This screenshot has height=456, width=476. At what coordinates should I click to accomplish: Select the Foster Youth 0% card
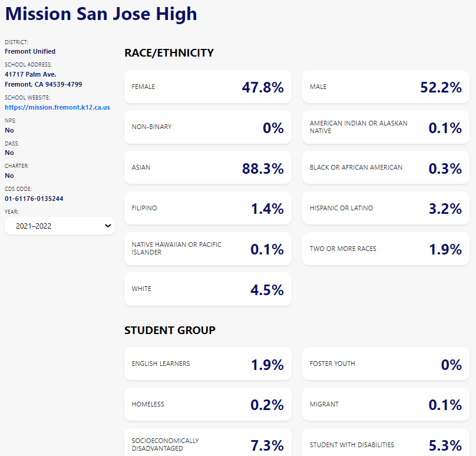pyautogui.click(x=385, y=364)
